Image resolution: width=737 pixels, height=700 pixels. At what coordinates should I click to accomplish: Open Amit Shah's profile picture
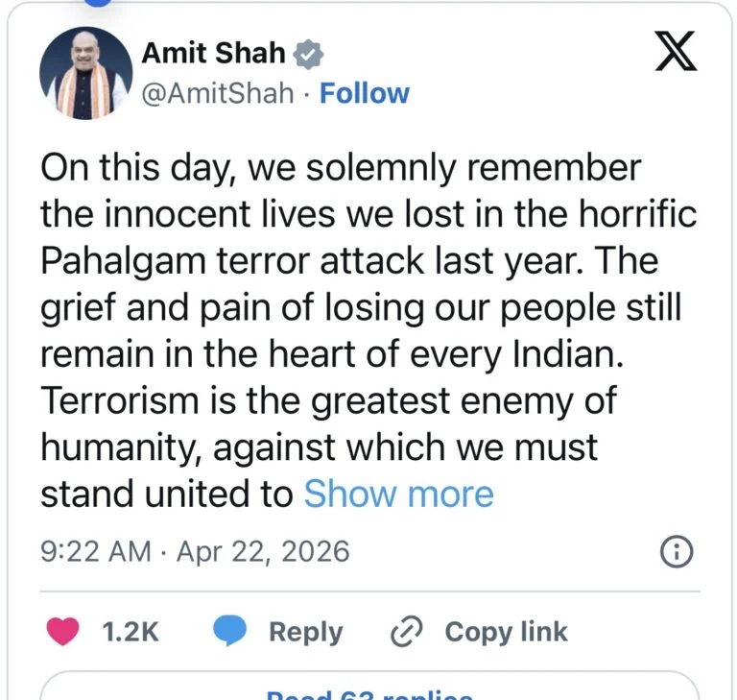tap(85, 74)
